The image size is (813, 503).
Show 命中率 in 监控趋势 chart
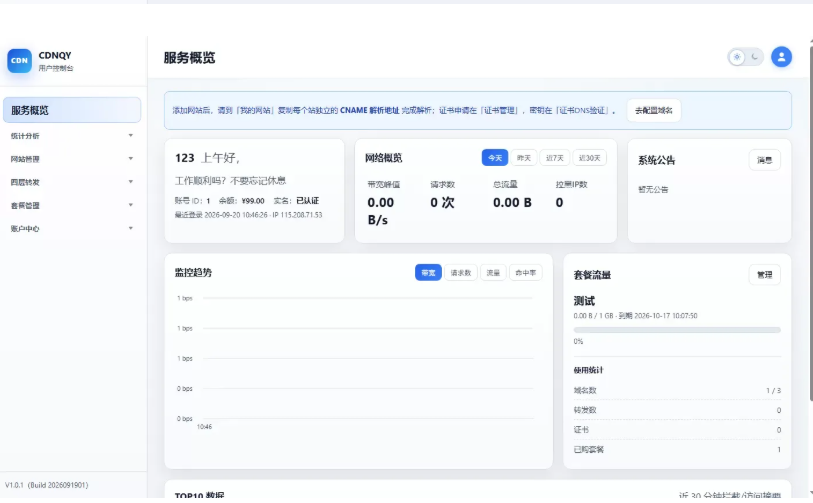pos(526,273)
